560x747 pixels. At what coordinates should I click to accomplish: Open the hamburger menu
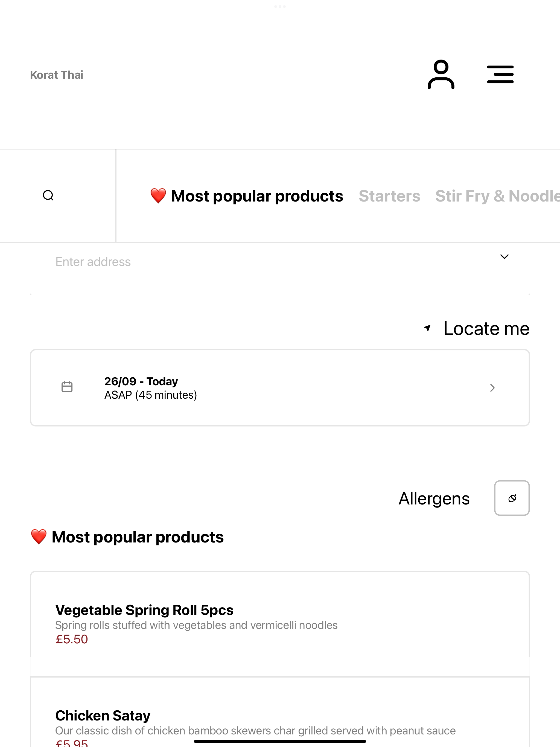(500, 74)
